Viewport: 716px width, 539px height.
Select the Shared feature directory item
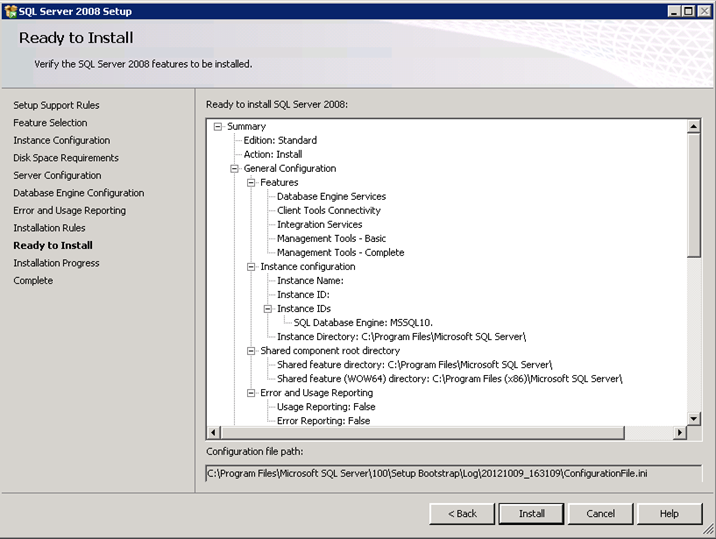click(414, 365)
